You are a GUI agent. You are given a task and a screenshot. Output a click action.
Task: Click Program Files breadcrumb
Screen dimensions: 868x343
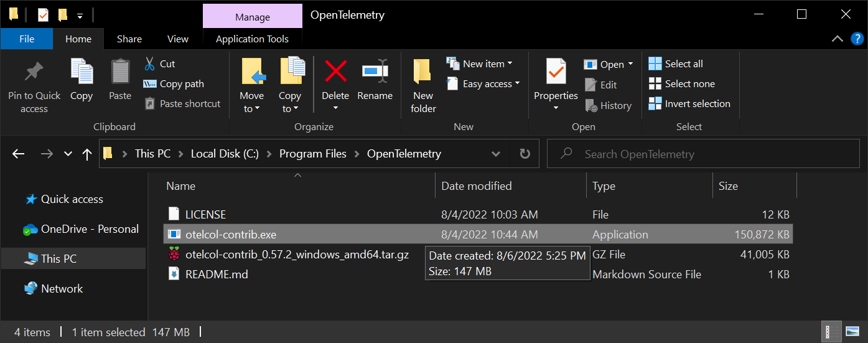[313, 154]
